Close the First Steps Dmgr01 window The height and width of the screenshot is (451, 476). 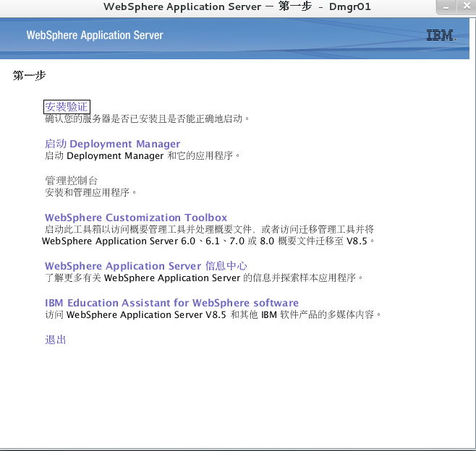click(467, 7)
